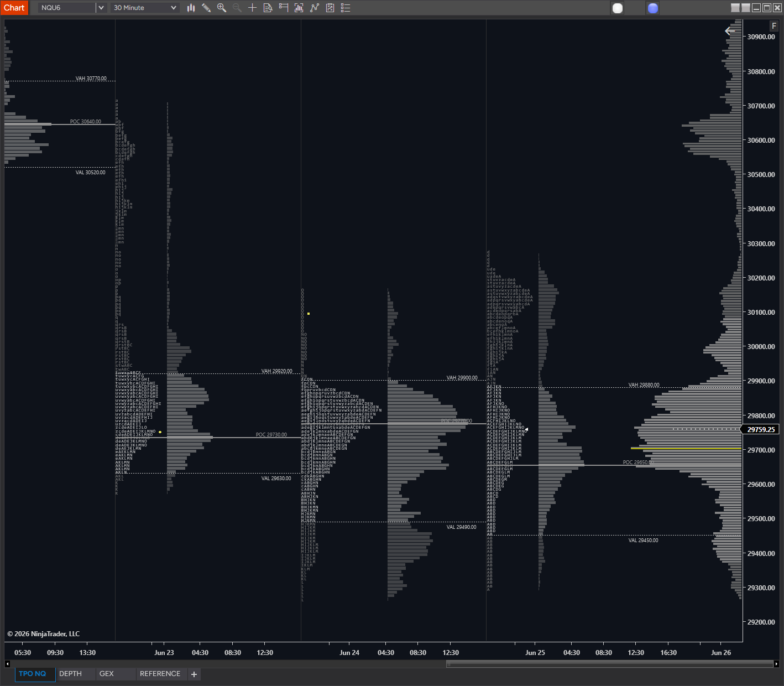Open the properties list icon
This screenshot has height=686, width=784.
(346, 8)
